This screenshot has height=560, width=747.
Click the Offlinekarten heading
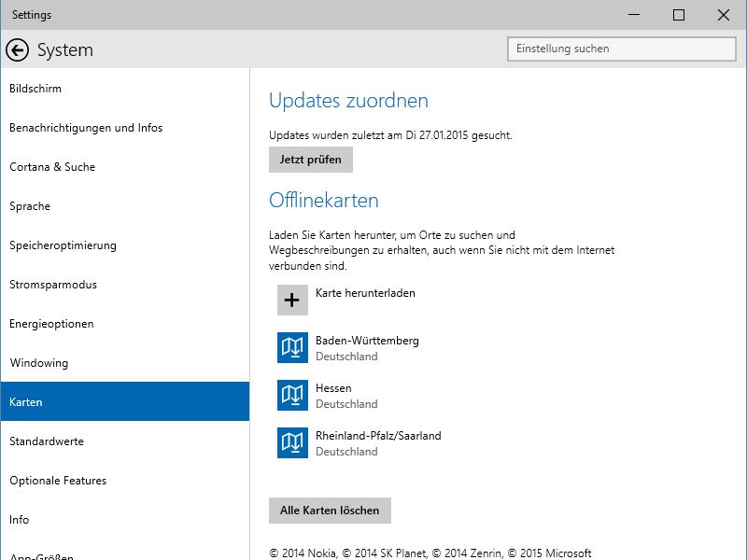pyautogui.click(x=323, y=201)
